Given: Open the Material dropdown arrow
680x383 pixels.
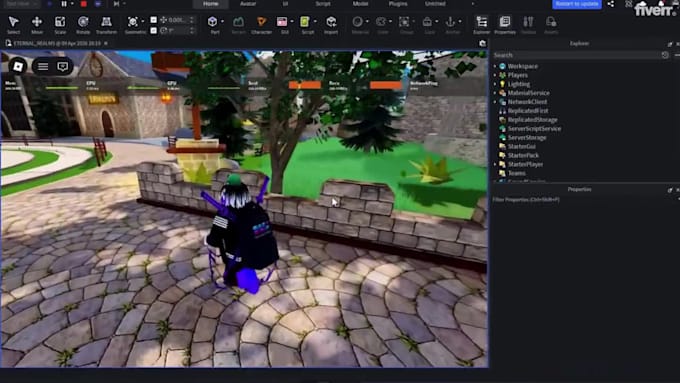Looking at the screenshot, I should [367, 21].
